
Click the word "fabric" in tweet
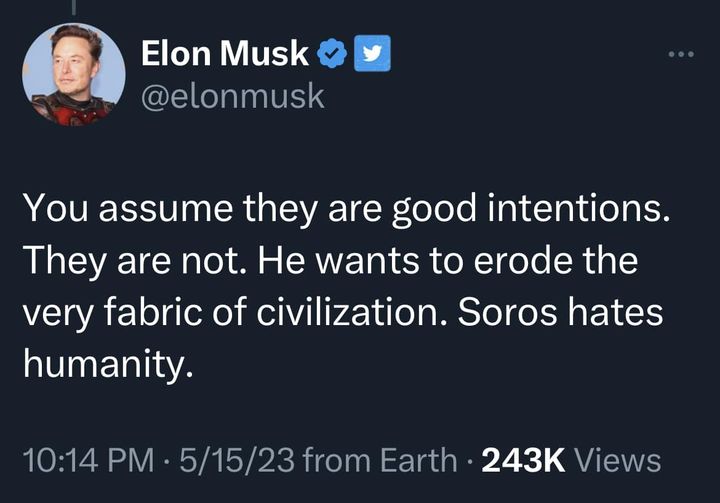point(153,312)
